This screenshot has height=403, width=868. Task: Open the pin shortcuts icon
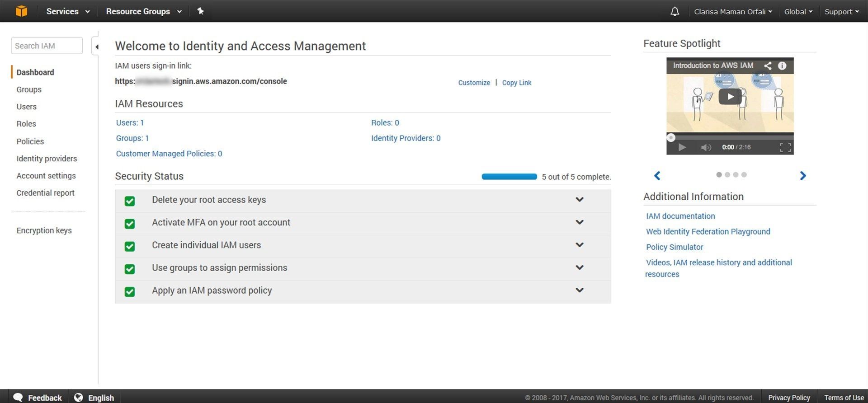click(x=200, y=11)
